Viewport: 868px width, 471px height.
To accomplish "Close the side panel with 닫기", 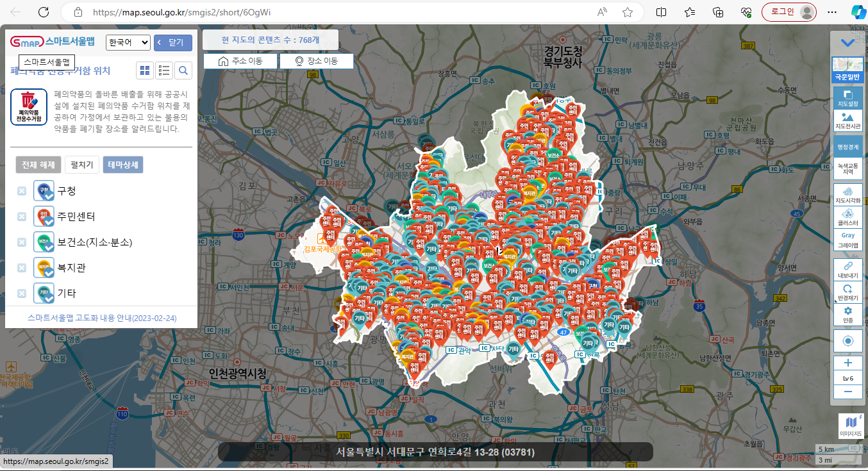I will [173, 42].
